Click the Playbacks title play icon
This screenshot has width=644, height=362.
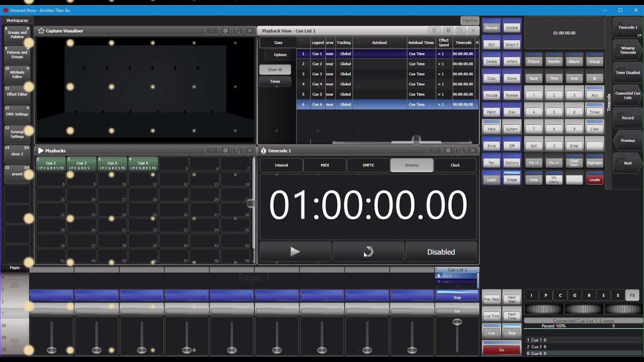[41, 150]
